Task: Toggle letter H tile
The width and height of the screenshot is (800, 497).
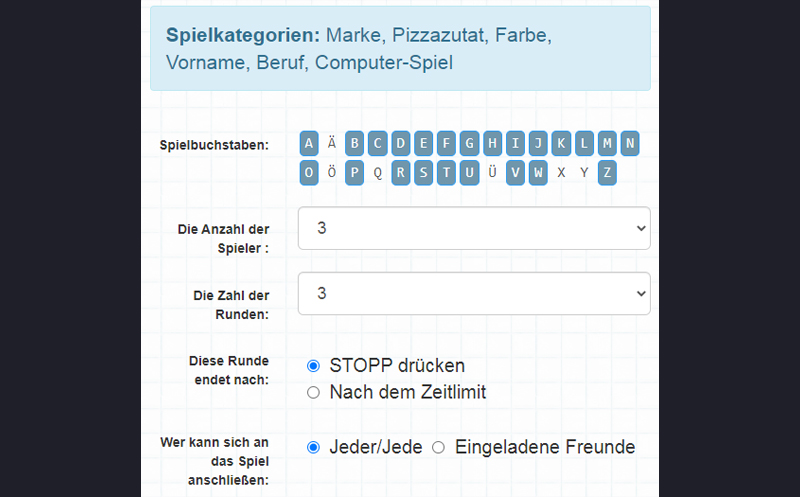Action: click(492, 144)
